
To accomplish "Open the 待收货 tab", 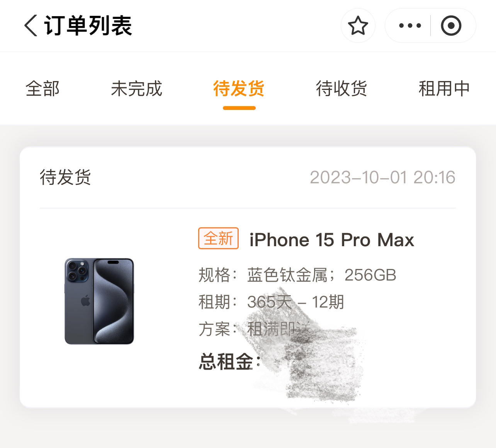I will coord(341,88).
